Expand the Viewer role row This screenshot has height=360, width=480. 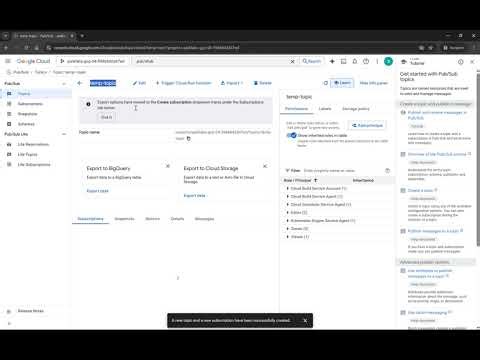click(287, 237)
